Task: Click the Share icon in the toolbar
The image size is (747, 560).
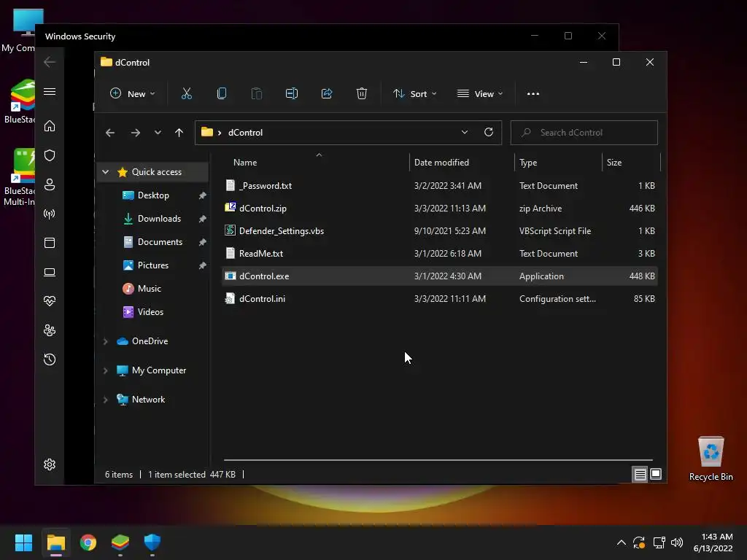Action: (327, 94)
